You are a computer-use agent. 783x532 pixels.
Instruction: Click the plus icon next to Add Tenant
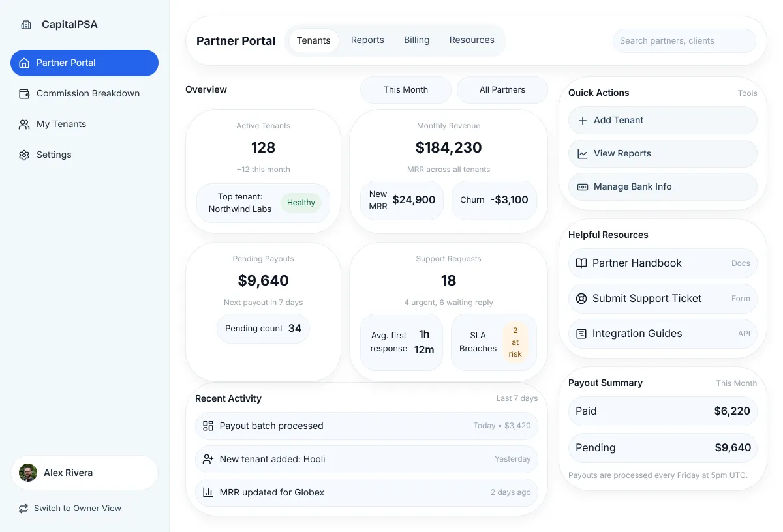click(582, 120)
